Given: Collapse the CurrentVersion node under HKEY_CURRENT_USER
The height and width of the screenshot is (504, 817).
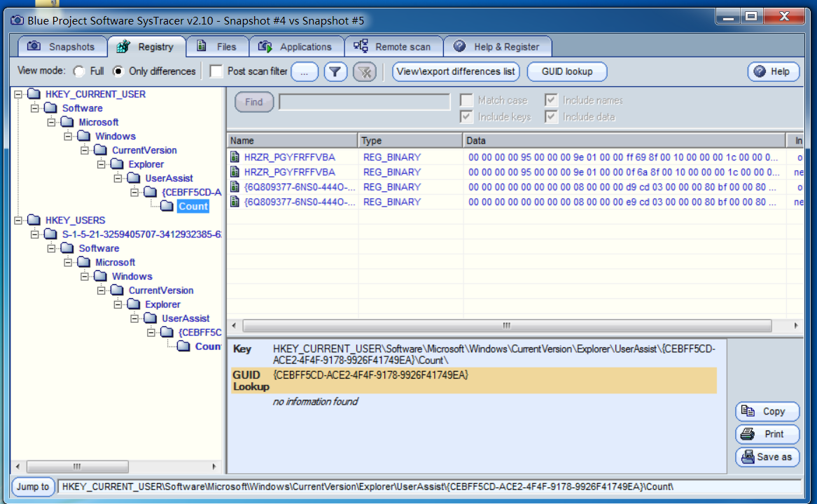Looking at the screenshot, I should [x=85, y=150].
